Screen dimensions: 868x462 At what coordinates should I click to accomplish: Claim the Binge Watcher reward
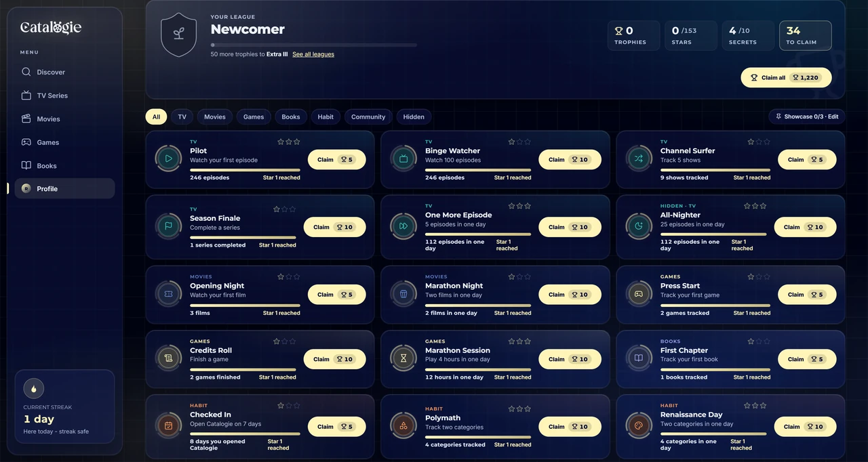[570, 159]
